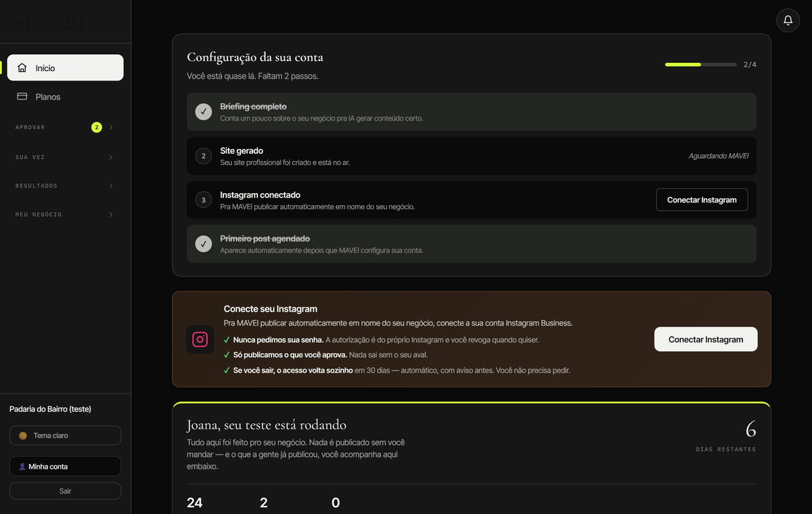Click the '2/4' progress counter
The height and width of the screenshot is (514, 812).
tap(750, 64)
